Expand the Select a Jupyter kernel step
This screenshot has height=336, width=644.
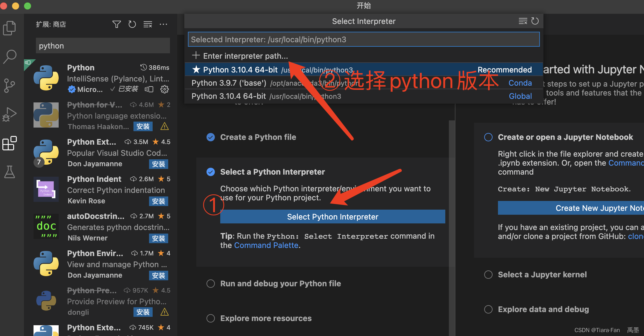[542, 275]
